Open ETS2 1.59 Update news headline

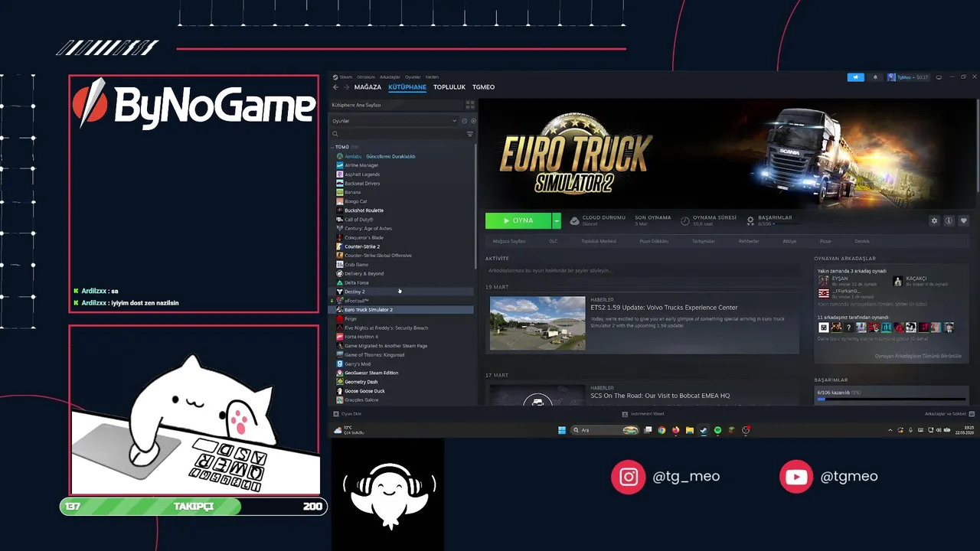click(x=665, y=308)
